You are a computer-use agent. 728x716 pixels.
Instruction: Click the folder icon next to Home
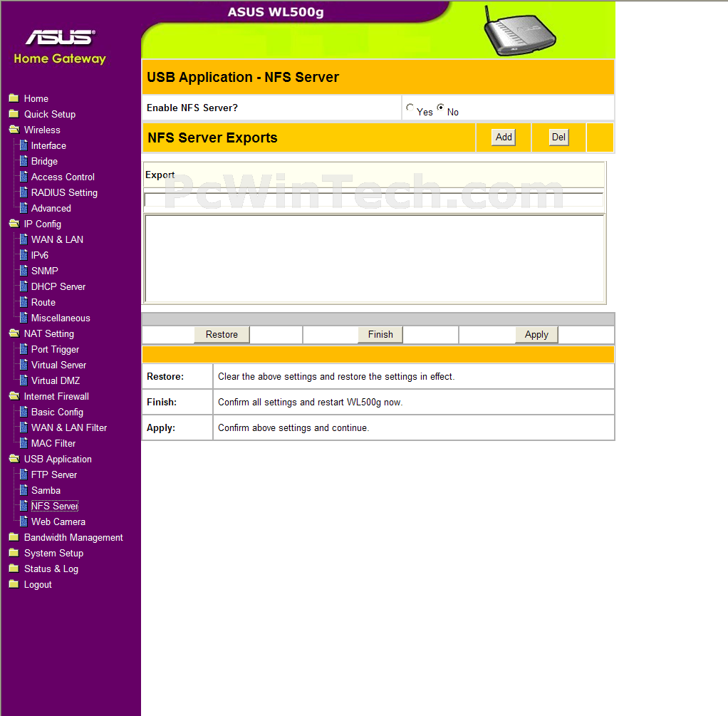tap(14, 98)
